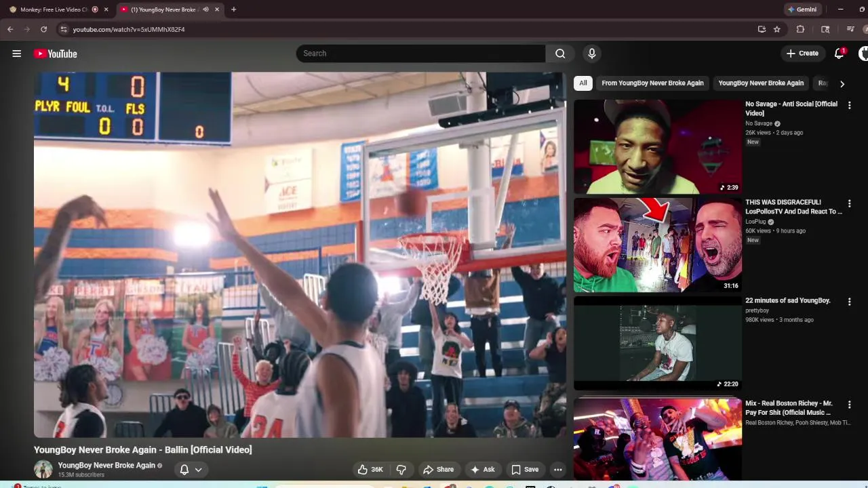The image size is (868, 488).
Task: Open the YoungBoy Never Broke Again channel name
Action: click(x=106, y=465)
